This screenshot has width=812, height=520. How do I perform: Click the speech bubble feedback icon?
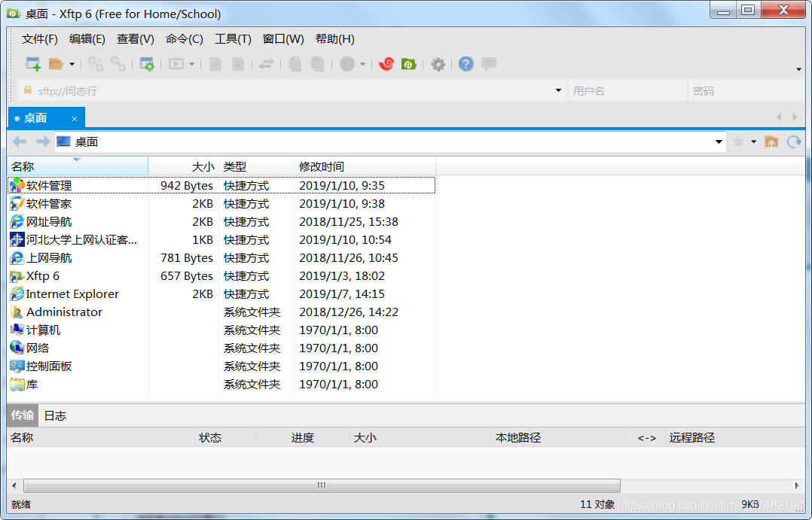tap(488, 64)
